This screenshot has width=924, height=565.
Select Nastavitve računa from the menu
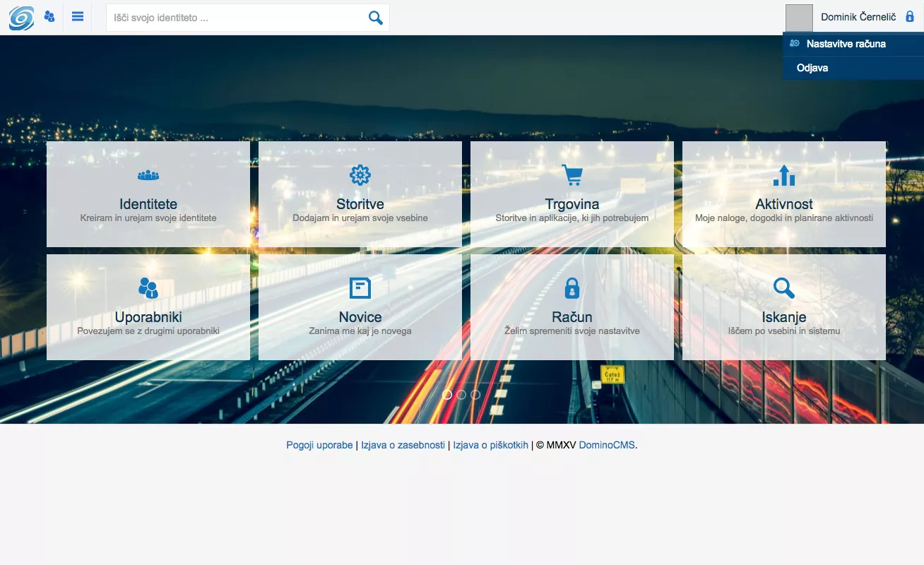[846, 44]
